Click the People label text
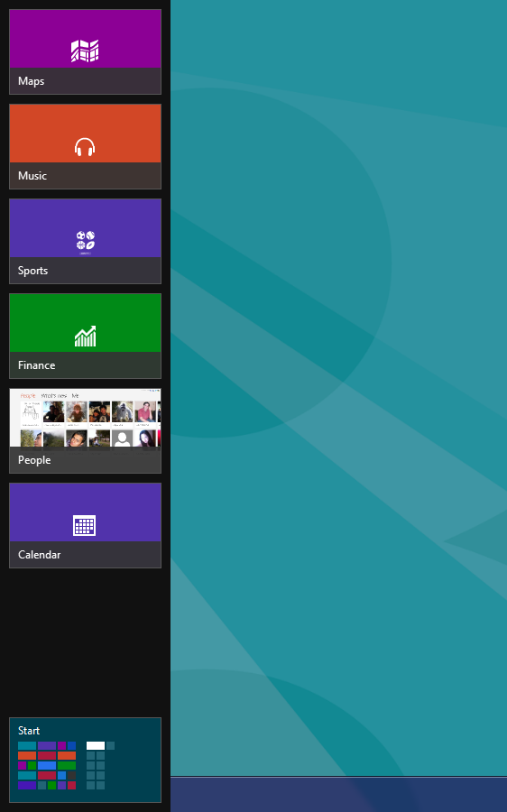The width and height of the screenshot is (507, 812). pyautogui.click(x=34, y=460)
